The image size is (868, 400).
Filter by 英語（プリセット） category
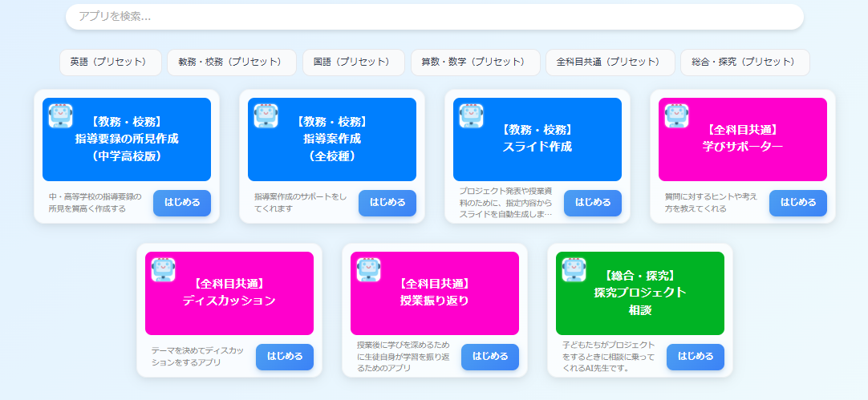[111, 63]
